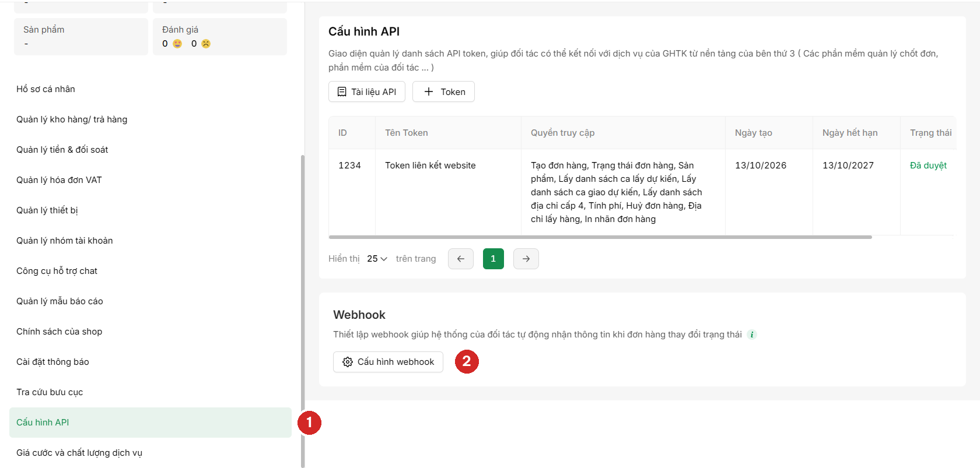
Task: Go to Quản lý mẫu báo cáo
Action: point(60,301)
